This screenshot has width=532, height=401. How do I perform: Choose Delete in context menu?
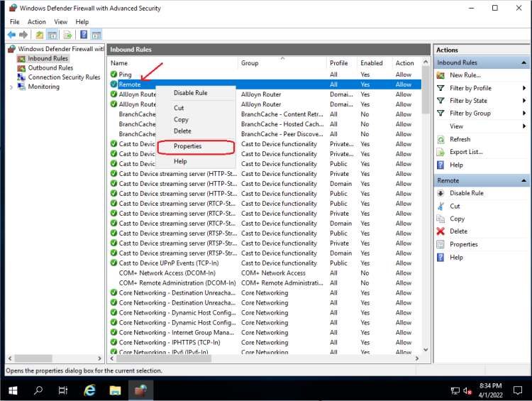click(x=196, y=131)
